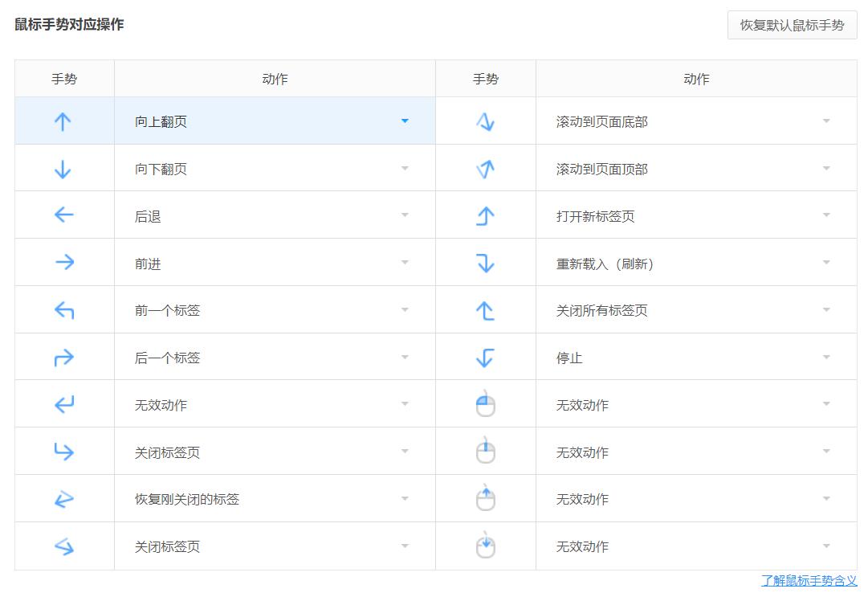Expand the dropdown next to 后退
868x597 pixels.
click(405, 215)
